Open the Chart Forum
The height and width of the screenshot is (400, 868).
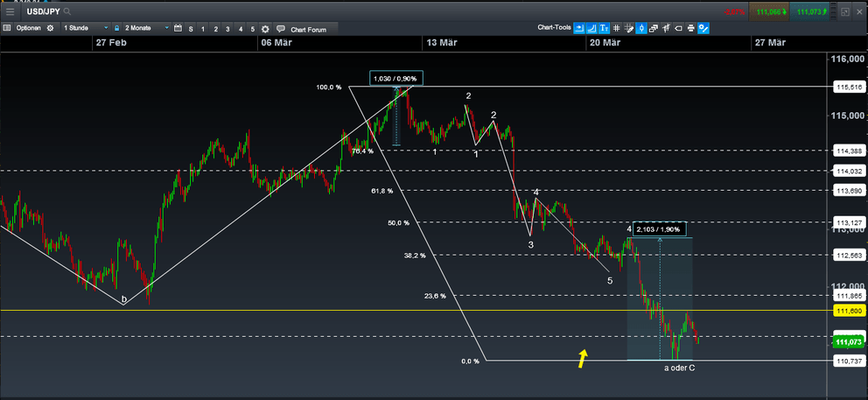click(x=308, y=30)
